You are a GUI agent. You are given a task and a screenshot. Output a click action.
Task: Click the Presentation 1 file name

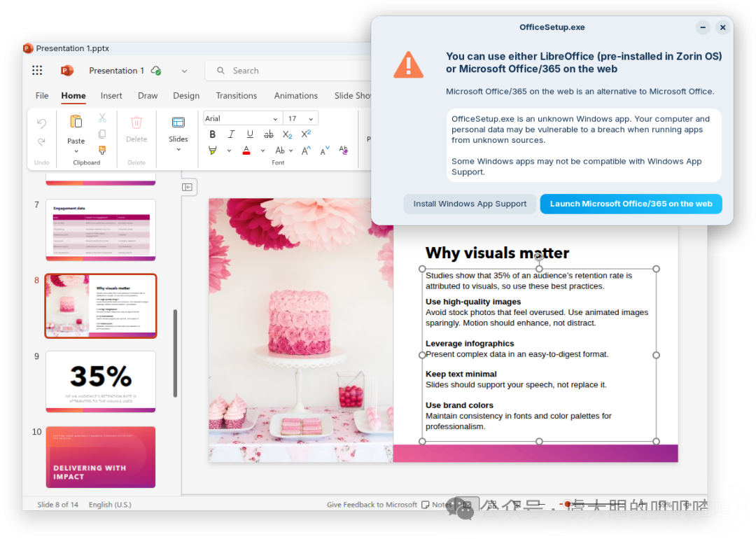tap(116, 71)
